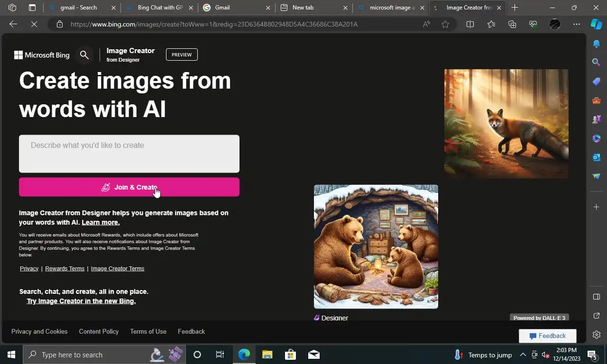The width and height of the screenshot is (607, 364).
Task: Toggle sidebar panel layout icon
Action: [597, 297]
